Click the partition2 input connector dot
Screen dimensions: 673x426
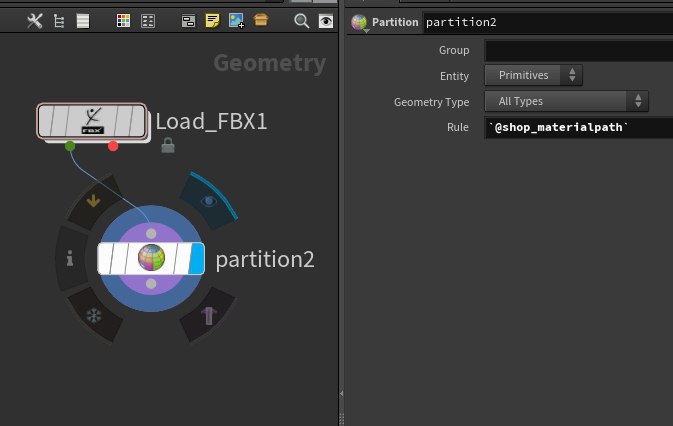tap(151, 233)
